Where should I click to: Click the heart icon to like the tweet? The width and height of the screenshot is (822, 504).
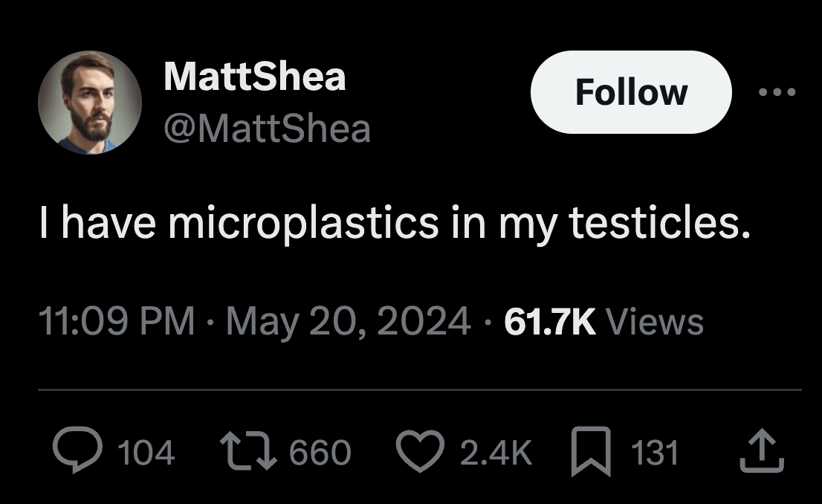pyautogui.click(x=421, y=452)
